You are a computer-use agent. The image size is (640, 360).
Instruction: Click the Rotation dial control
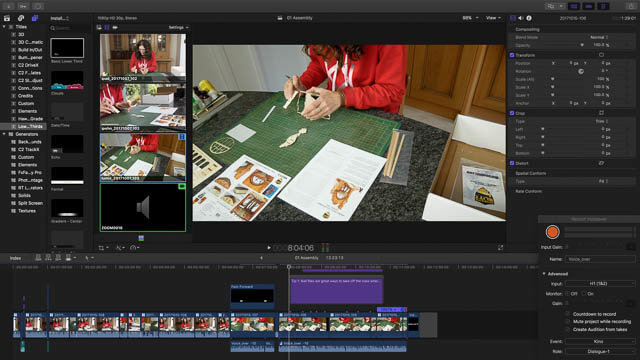point(581,71)
